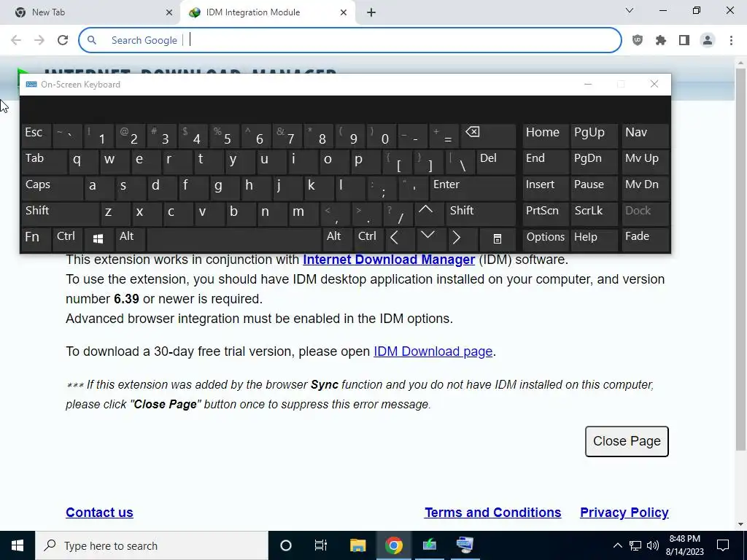Click the down arrow key on keyboard
The height and width of the screenshot is (560, 747).
(430, 239)
